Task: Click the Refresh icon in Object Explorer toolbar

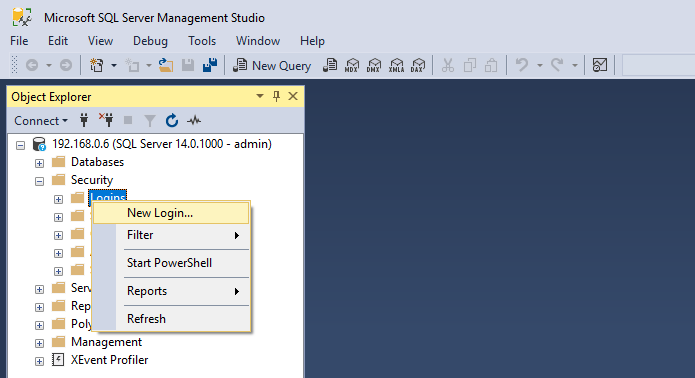Action: coord(172,120)
